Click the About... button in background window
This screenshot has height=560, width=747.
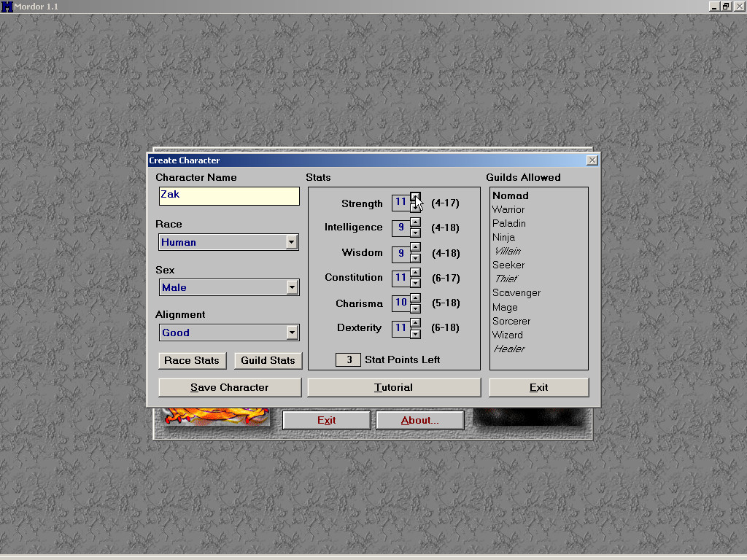(x=419, y=421)
